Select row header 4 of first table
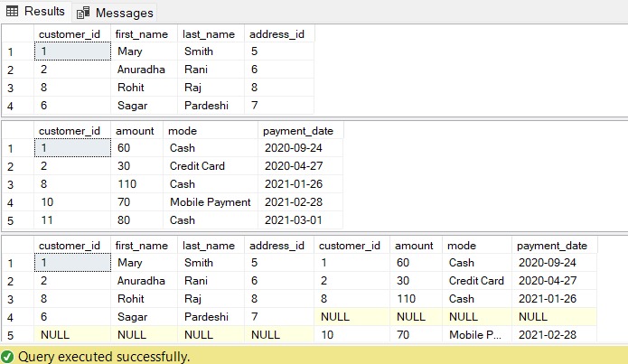 tap(18, 106)
